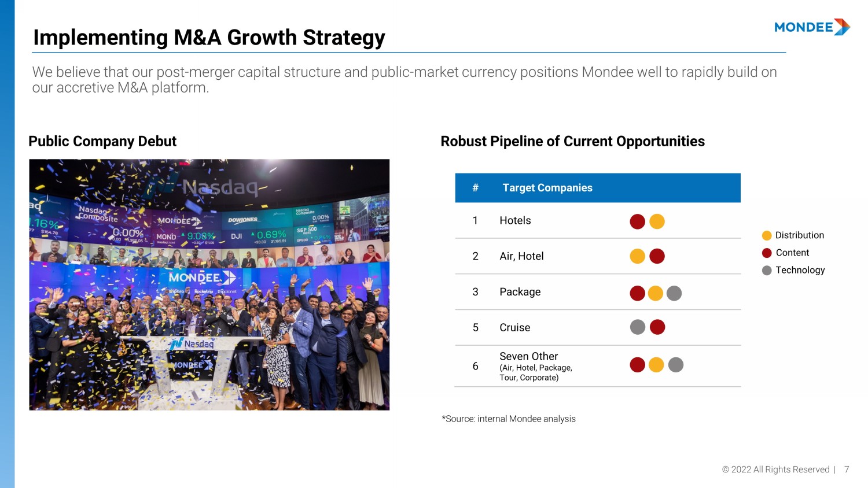868x488 pixels.
Task: Select the Hotels row label
Action: click(515, 220)
